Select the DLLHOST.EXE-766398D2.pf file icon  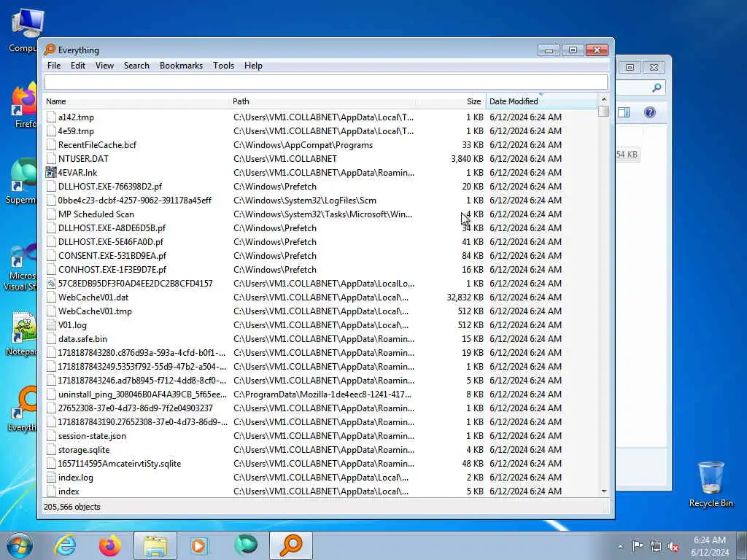click(52, 186)
